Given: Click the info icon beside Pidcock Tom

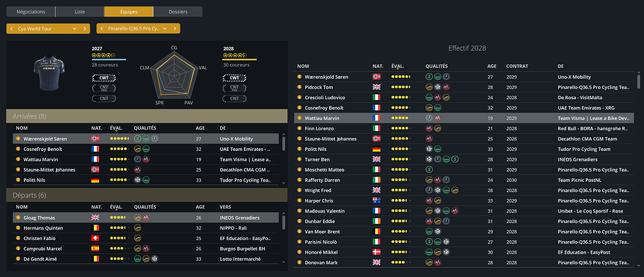Looking at the screenshot, I should coord(299,87).
